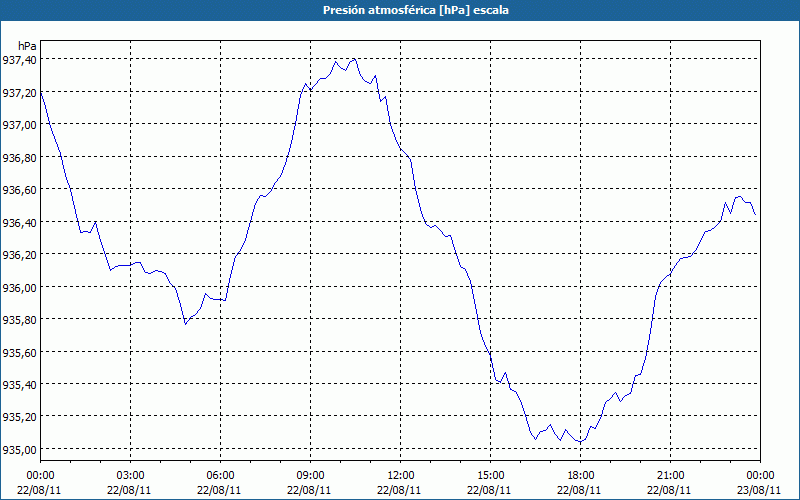Screen dimensions: 800x500
Task: Click the 18:00 time axis label
Action: tap(581, 475)
